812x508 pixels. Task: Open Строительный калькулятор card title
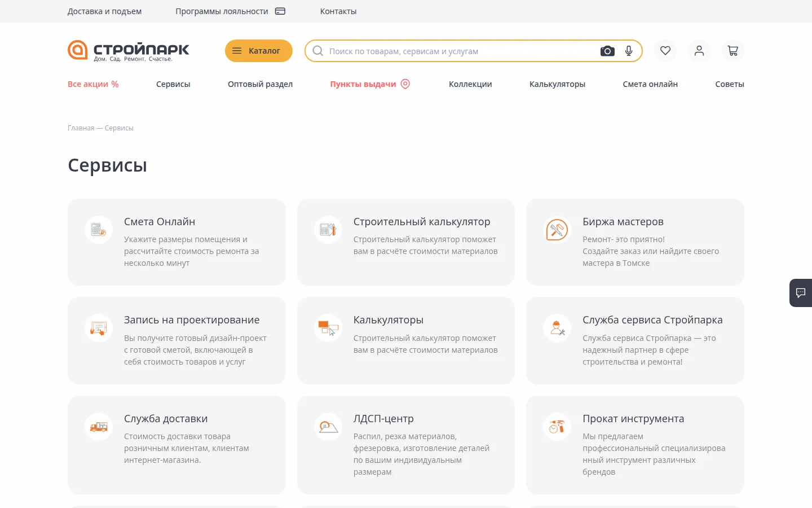point(422,222)
